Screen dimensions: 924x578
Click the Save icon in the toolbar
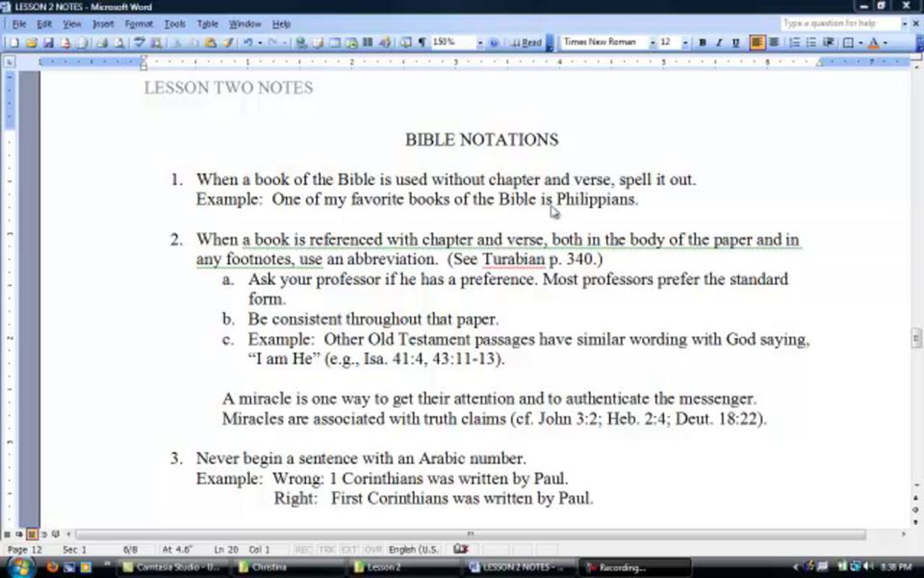(48, 42)
